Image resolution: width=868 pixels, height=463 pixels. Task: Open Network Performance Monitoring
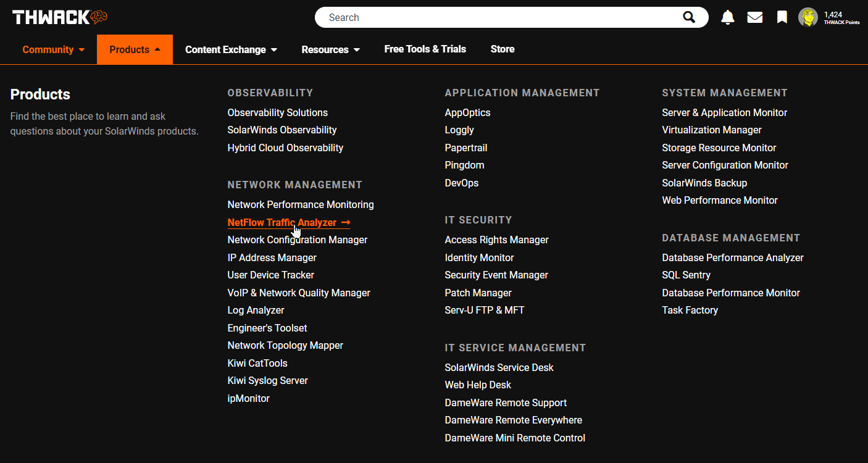pos(301,204)
